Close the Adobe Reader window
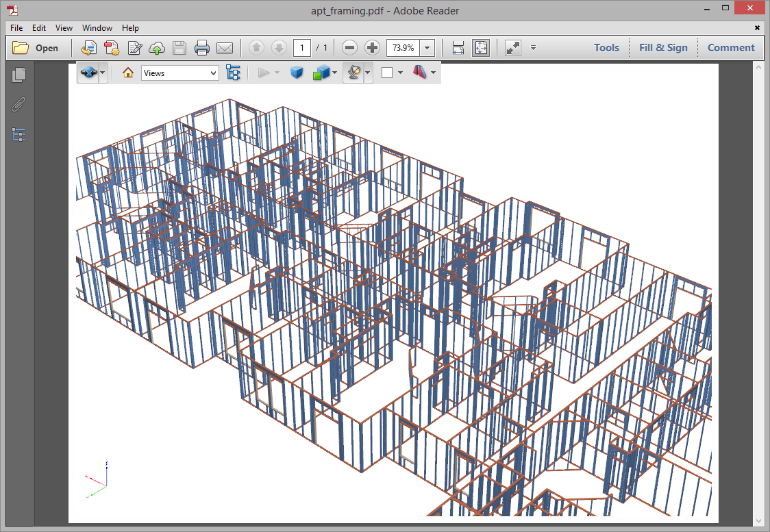The image size is (770, 532). (750, 8)
